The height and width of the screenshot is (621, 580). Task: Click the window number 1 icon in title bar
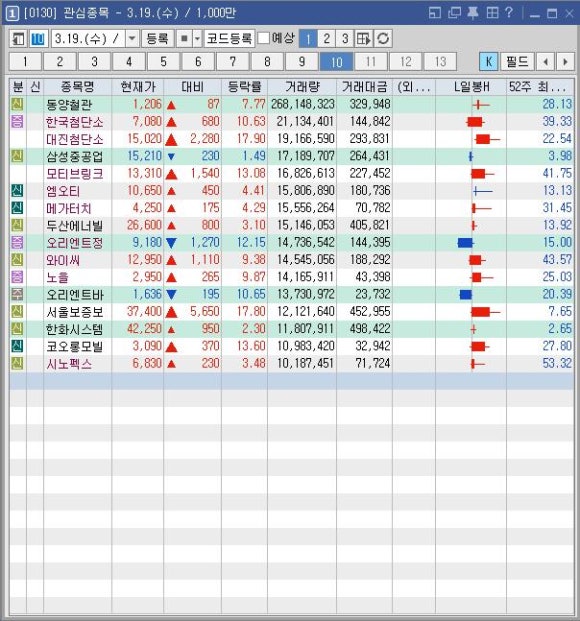coord(12,13)
